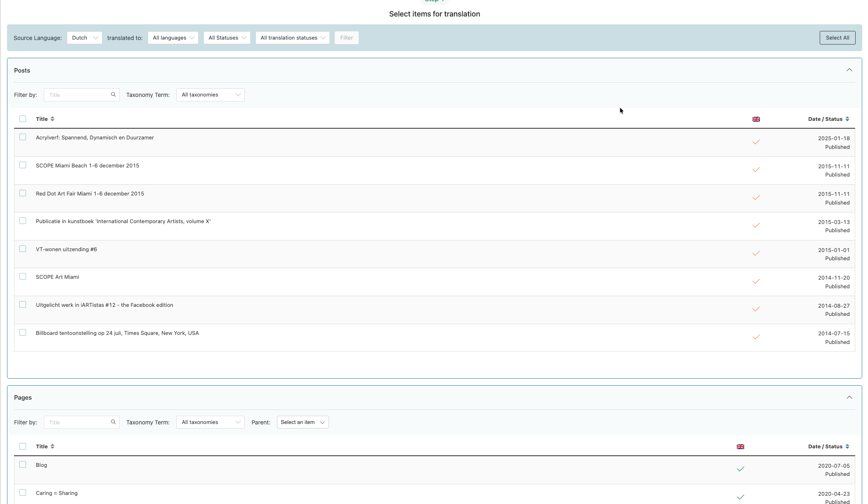The height and width of the screenshot is (504, 868).
Task: Tick the Blog page checkbox
Action: 23,465
